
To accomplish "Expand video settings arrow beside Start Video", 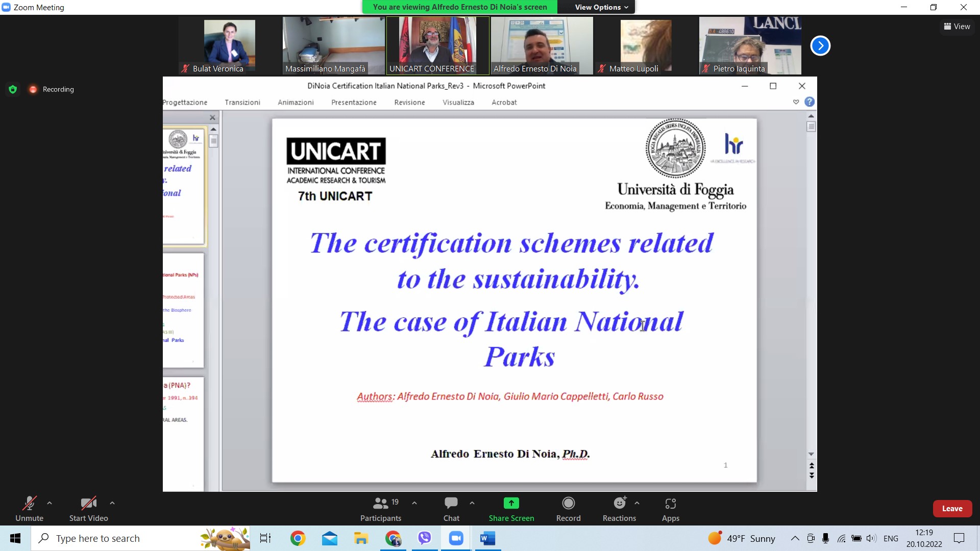I will pyautogui.click(x=112, y=503).
